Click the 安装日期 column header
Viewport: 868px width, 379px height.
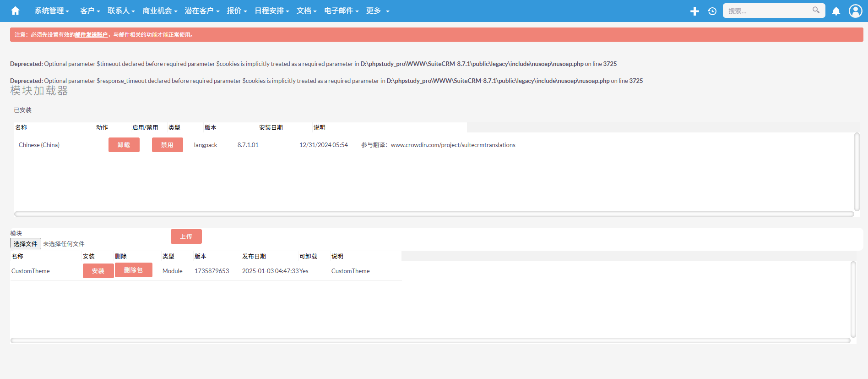271,127
